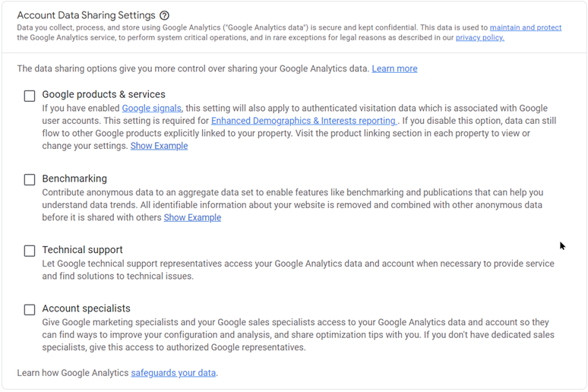Toggle the Account specialists checkbox
This screenshot has width=588, height=392.
pyautogui.click(x=30, y=310)
